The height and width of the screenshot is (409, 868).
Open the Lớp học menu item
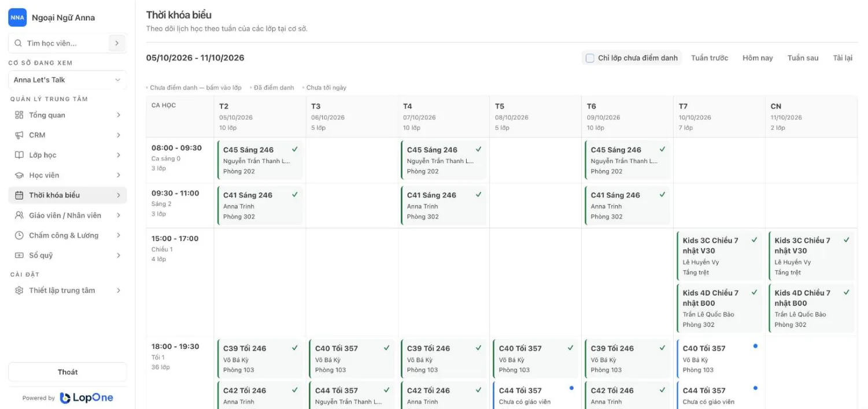coord(68,155)
